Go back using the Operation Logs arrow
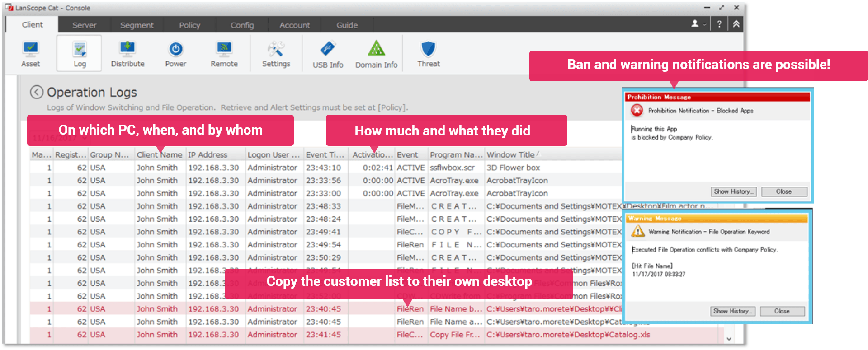Image resolution: width=868 pixels, height=350 pixels. [x=37, y=92]
